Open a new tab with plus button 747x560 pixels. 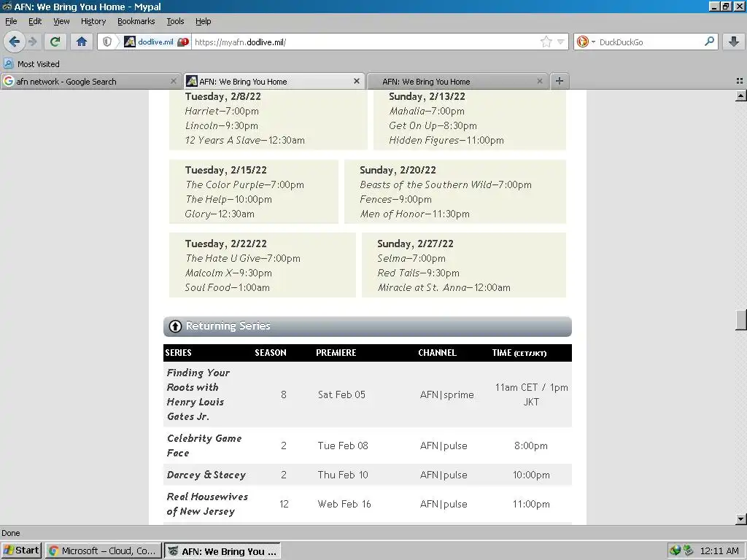(560, 81)
